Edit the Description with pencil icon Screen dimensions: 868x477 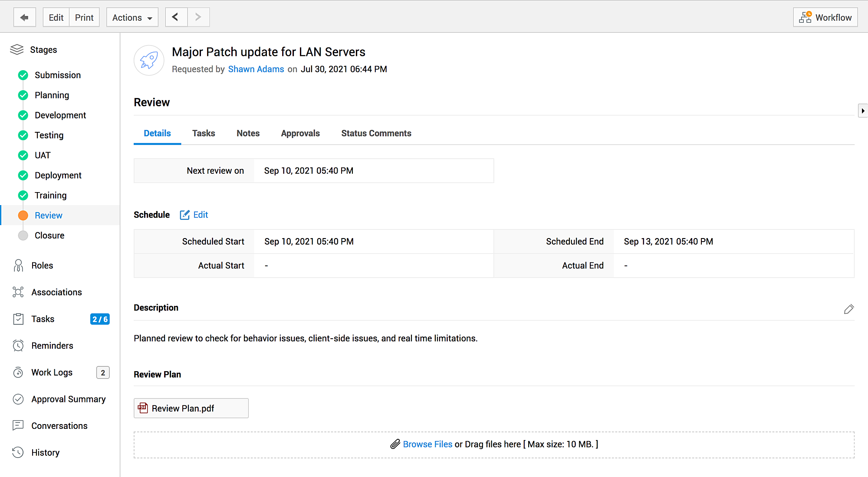pos(849,309)
